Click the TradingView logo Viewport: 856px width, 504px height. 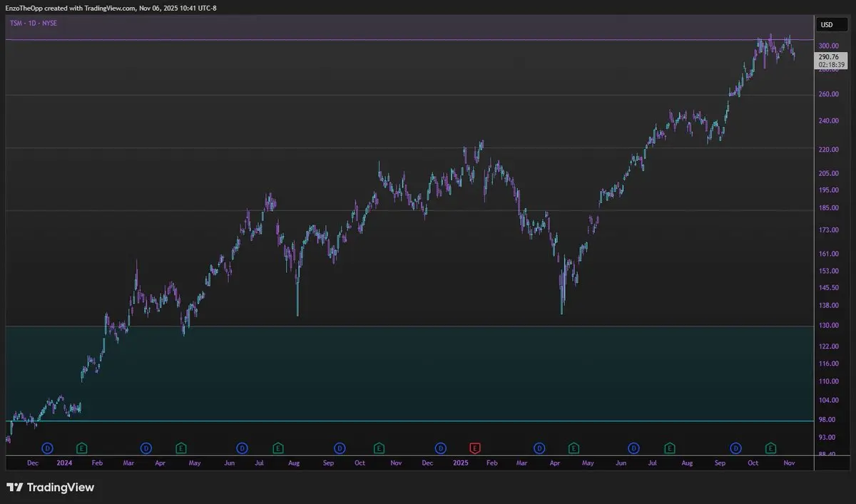tap(51, 488)
